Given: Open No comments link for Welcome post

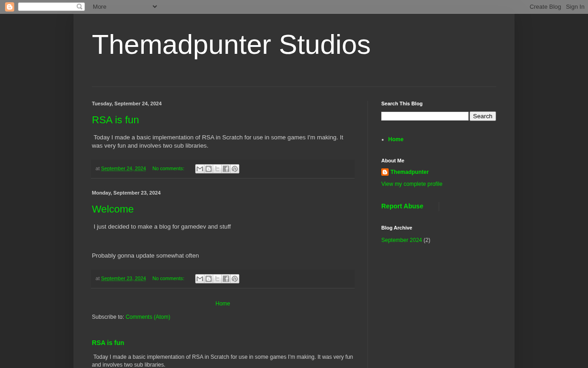Looking at the screenshot, I should (x=168, y=278).
